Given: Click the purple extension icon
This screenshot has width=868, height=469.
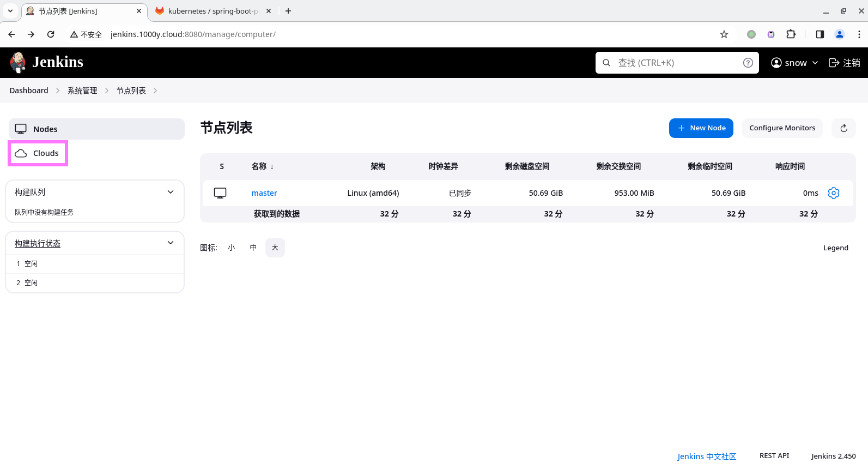Looking at the screenshot, I should coord(771,34).
